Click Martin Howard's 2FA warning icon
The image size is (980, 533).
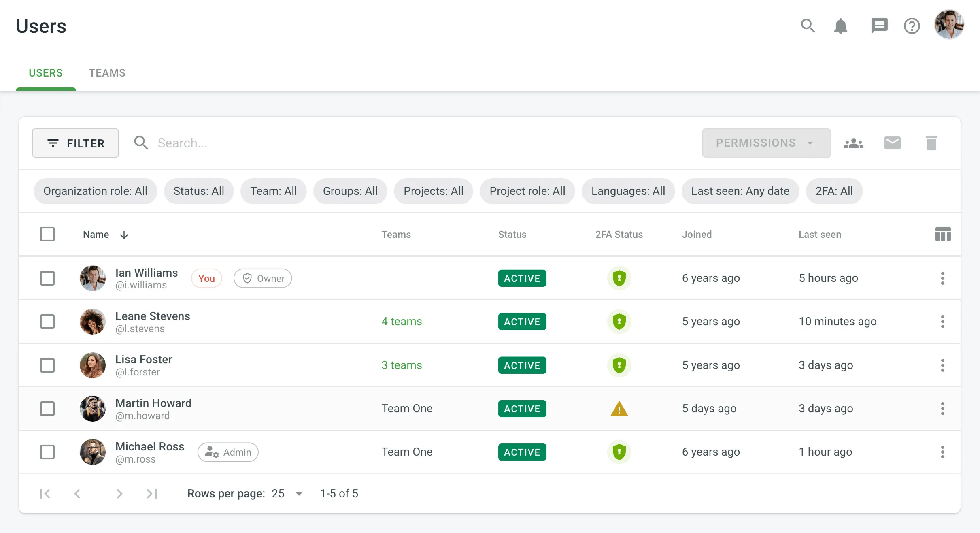(619, 409)
